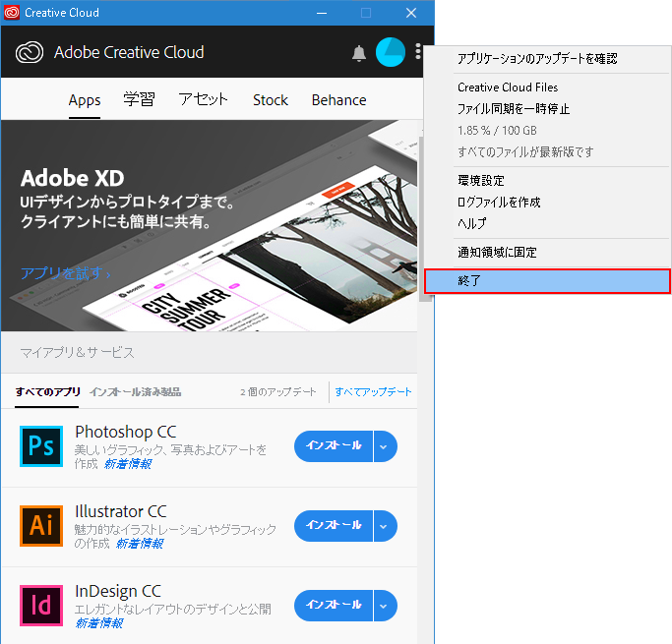Minimize the Creative Cloud window
The image size is (672, 644).
coord(322,13)
